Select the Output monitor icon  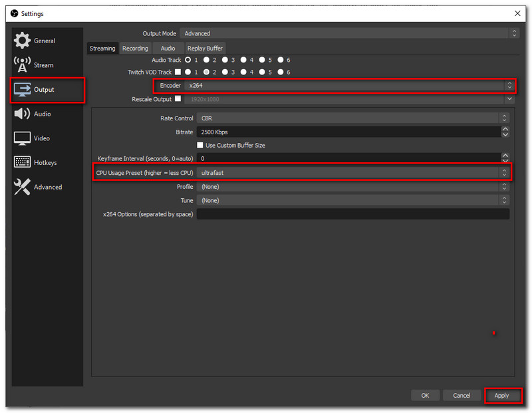coord(22,90)
